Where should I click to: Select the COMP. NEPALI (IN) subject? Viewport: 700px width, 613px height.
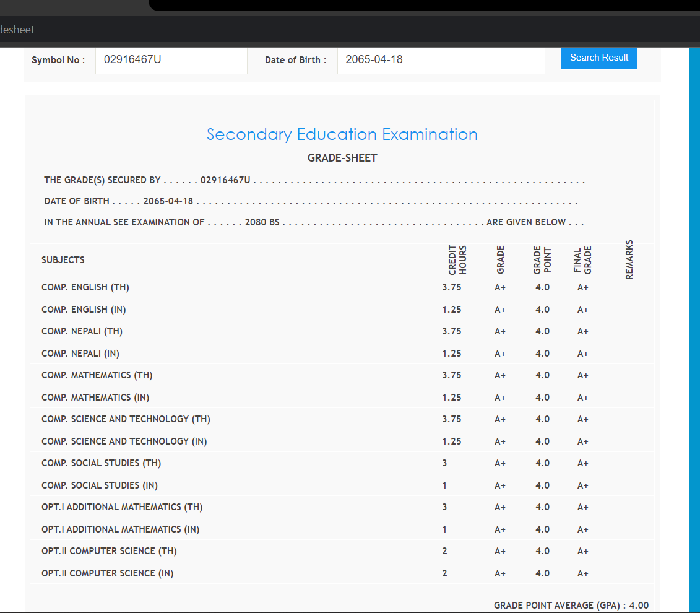[80, 354]
